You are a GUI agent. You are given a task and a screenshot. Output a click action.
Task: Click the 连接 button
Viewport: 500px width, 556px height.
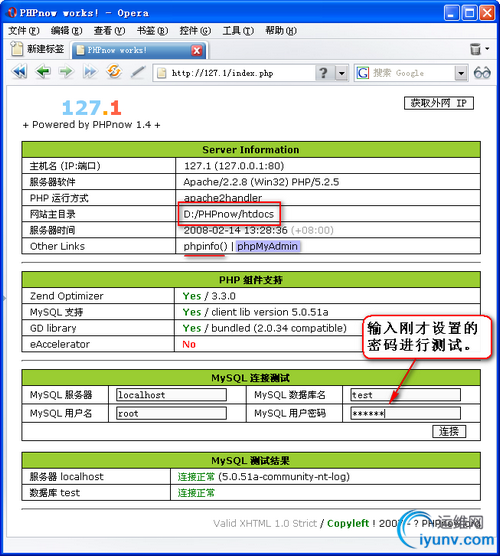point(449,431)
